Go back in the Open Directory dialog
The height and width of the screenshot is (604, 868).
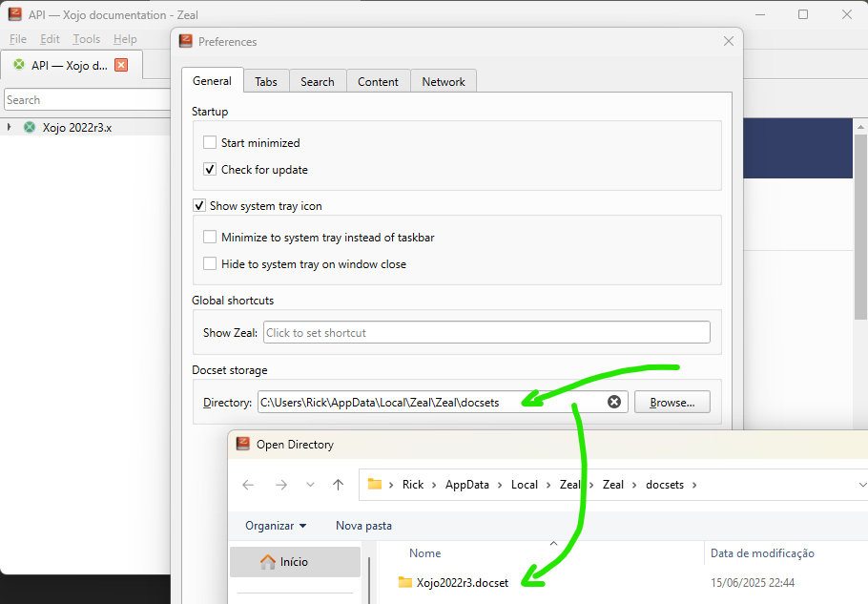pyautogui.click(x=248, y=485)
